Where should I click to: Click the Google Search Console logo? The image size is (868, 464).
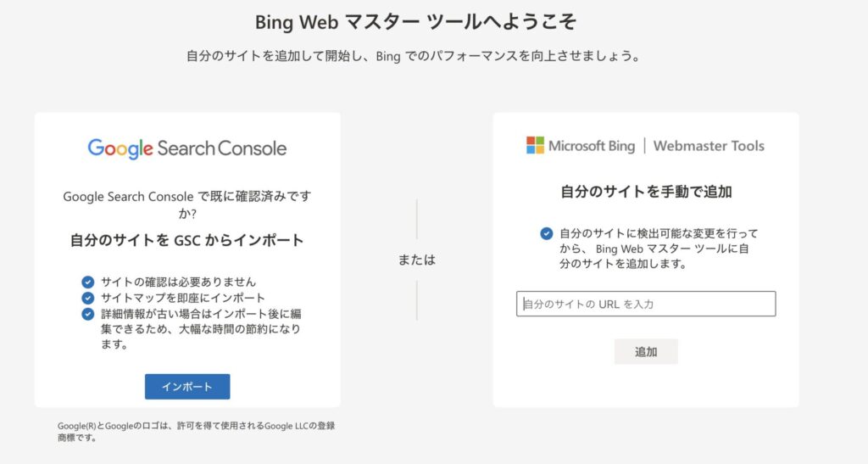point(187,148)
